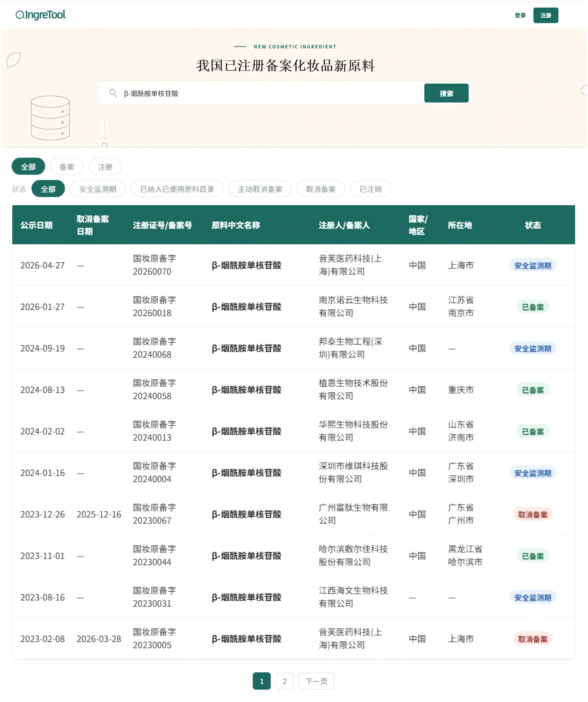Viewport: 588px width, 702px height.
Task: Filter by 已纳入已使用原料目录 status
Action: (x=177, y=189)
